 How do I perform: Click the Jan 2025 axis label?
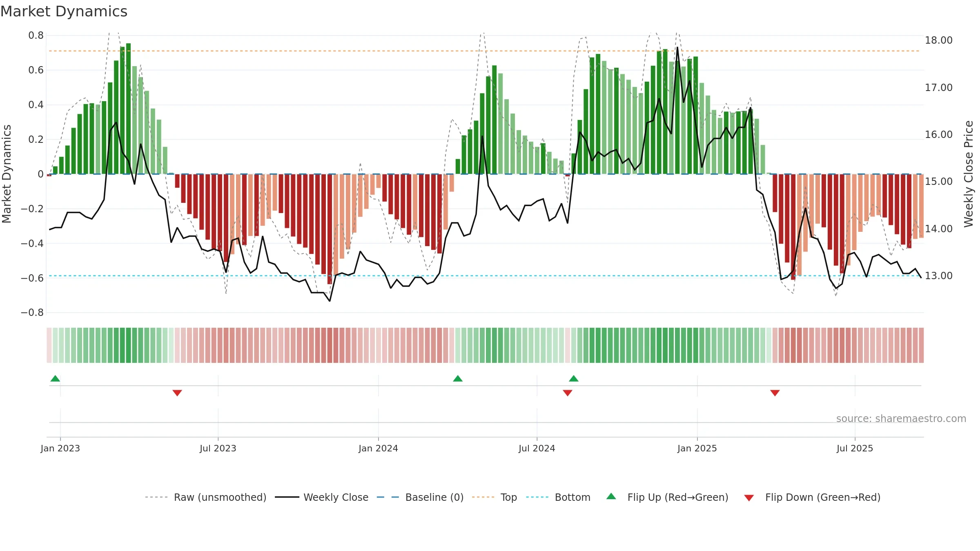click(x=697, y=448)
